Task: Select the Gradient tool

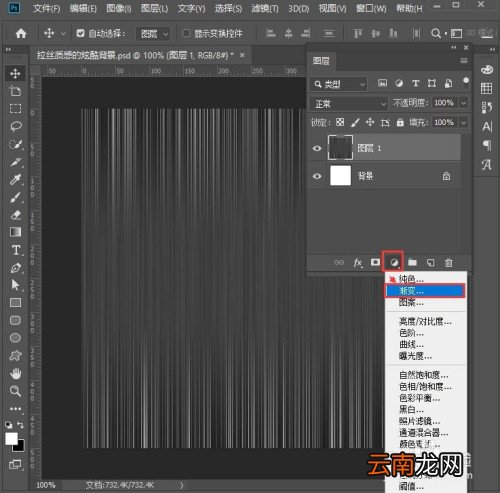Action: pyautogui.click(x=15, y=232)
